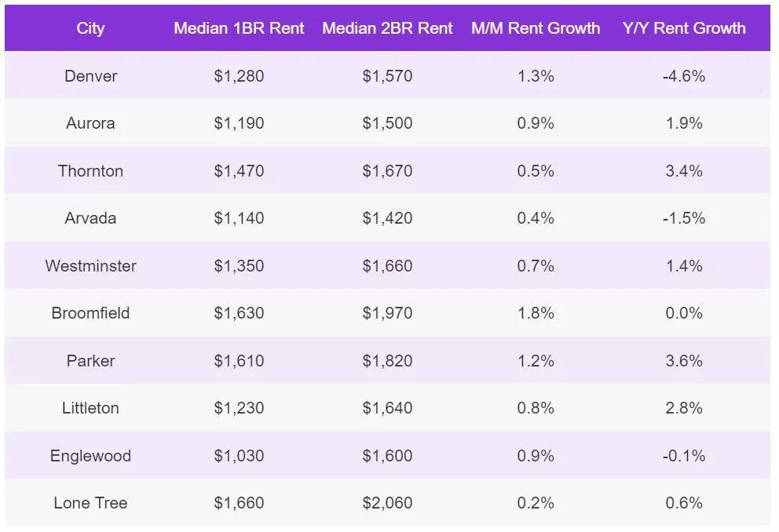779x532 pixels.
Task: Click Broomfield's 2BR rent of $1,970
Action: pos(387,313)
